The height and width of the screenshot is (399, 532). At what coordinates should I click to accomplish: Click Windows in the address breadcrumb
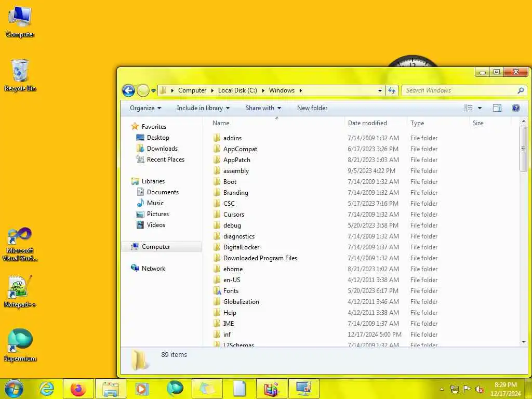click(x=282, y=90)
